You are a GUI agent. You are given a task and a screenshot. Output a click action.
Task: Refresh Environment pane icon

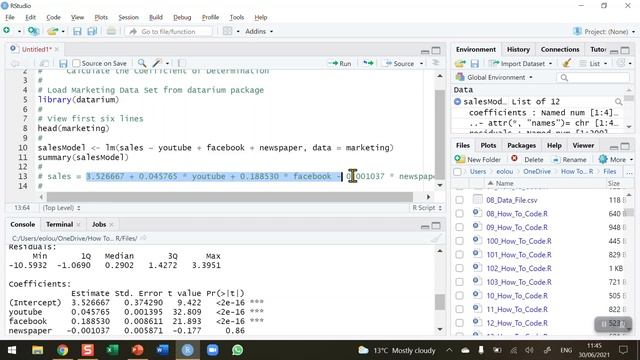[x=621, y=63]
